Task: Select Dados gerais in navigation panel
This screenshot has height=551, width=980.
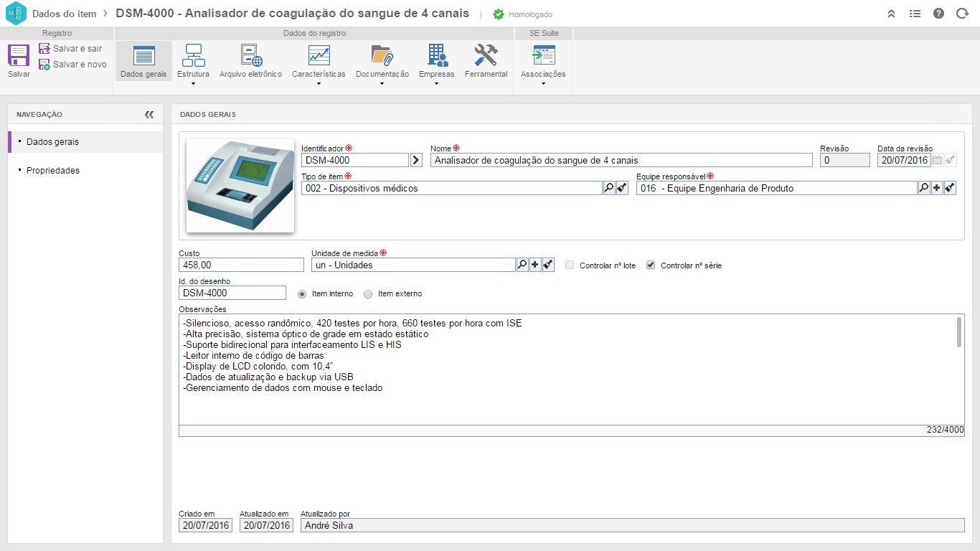Action: tap(52, 142)
